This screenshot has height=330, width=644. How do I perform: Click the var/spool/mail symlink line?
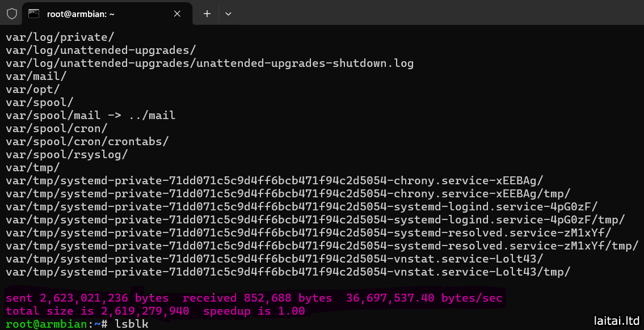(91, 116)
